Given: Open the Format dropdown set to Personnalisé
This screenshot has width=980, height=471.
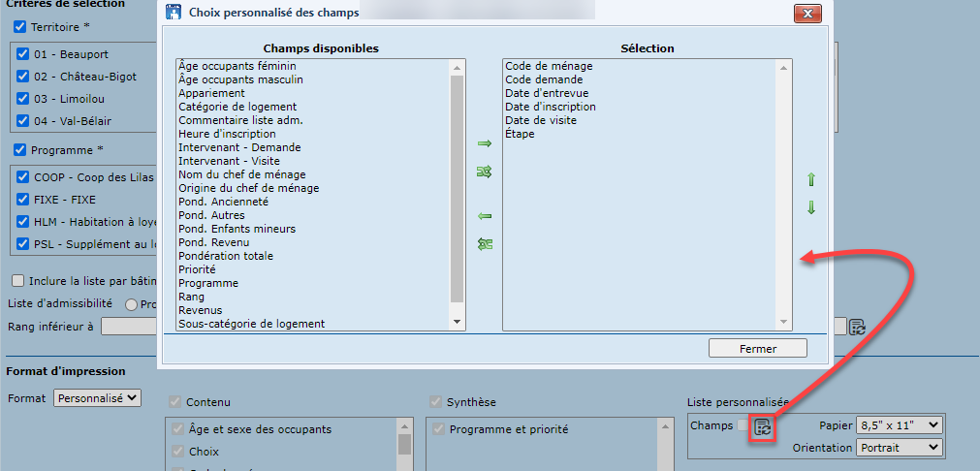Looking at the screenshot, I should 98,397.
